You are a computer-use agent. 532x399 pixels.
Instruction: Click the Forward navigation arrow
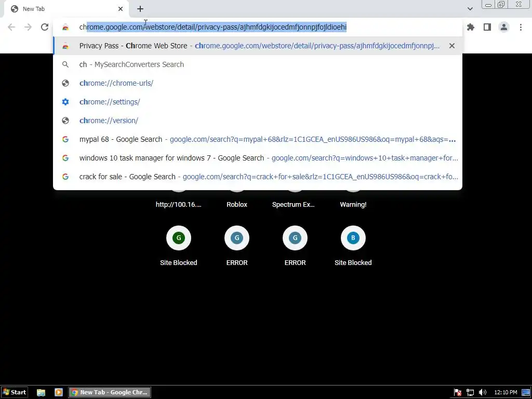(28, 27)
